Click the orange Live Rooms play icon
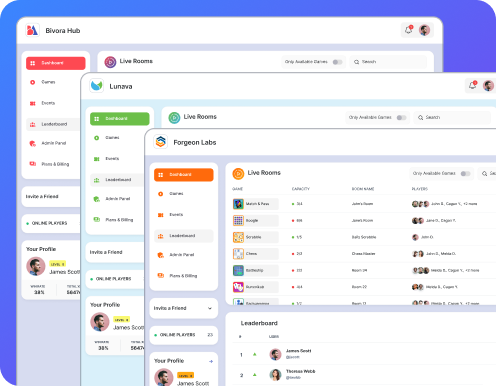This screenshot has width=496, height=386. [238, 173]
